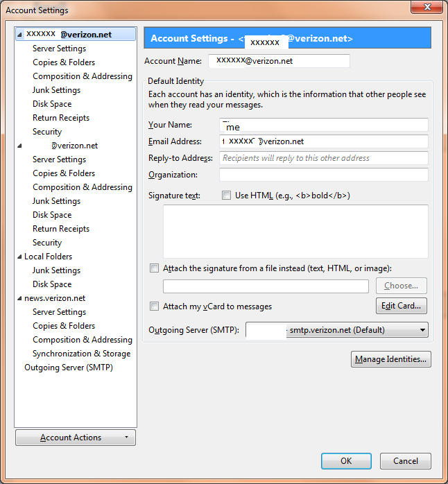Open Server Settings under first verizon account
This screenshot has width=448, height=484.
[59, 49]
